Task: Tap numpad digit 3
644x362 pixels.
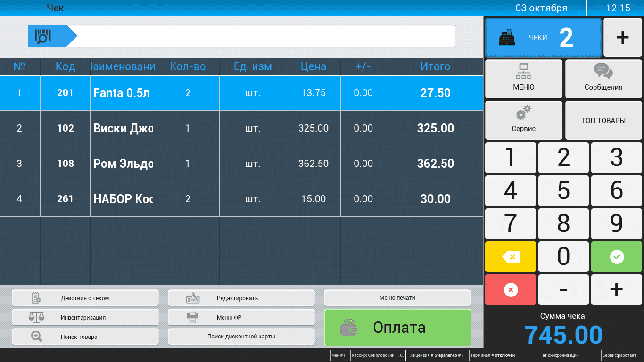Action: click(x=617, y=157)
